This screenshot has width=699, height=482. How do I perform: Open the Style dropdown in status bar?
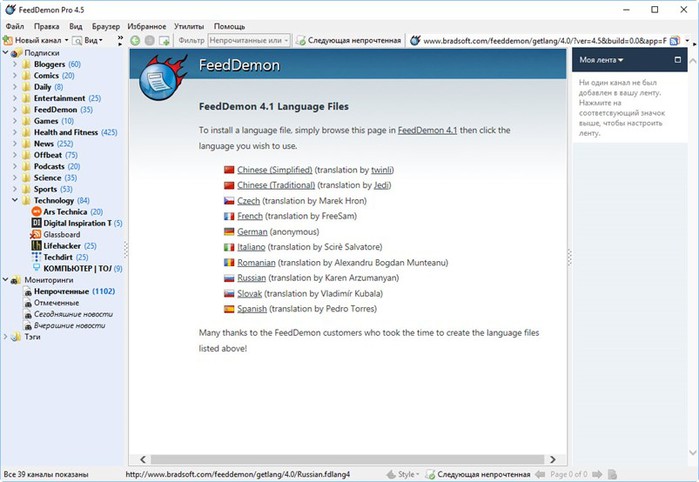pyautogui.click(x=403, y=474)
